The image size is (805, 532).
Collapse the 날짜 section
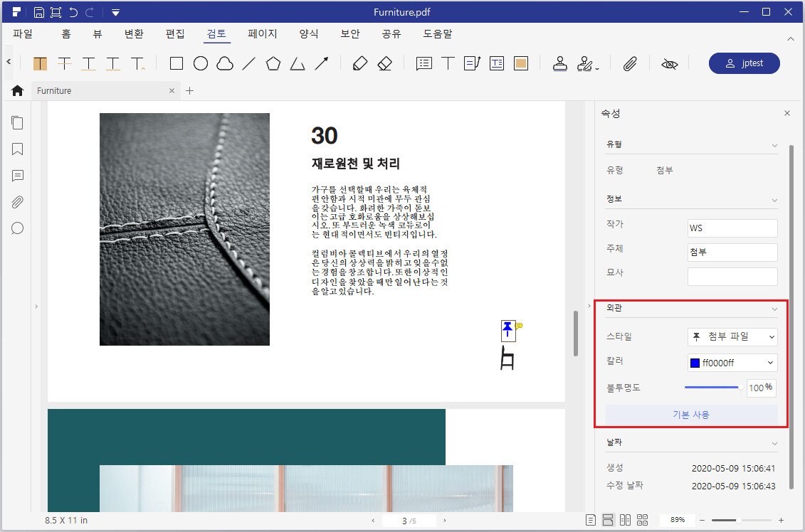coord(774,444)
